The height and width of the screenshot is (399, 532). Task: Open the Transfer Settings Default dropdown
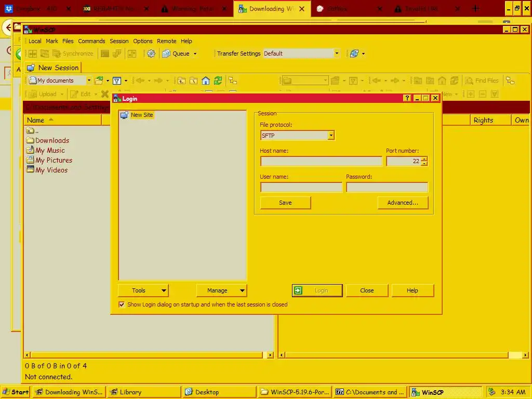tap(337, 54)
